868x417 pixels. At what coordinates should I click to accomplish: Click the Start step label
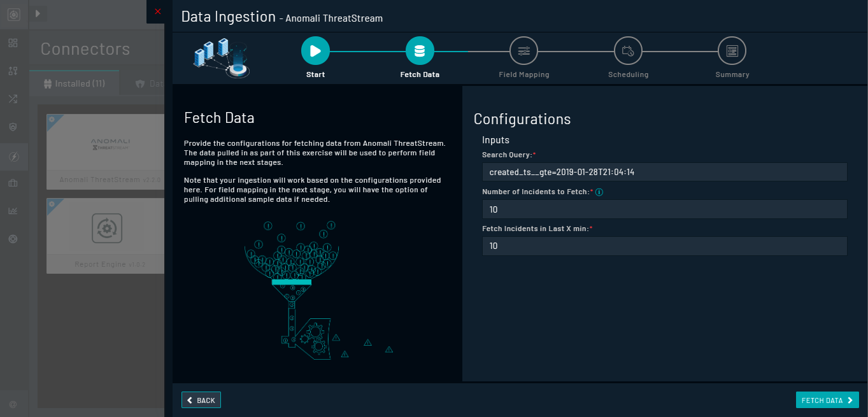pyautogui.click(x=315, y=74)
